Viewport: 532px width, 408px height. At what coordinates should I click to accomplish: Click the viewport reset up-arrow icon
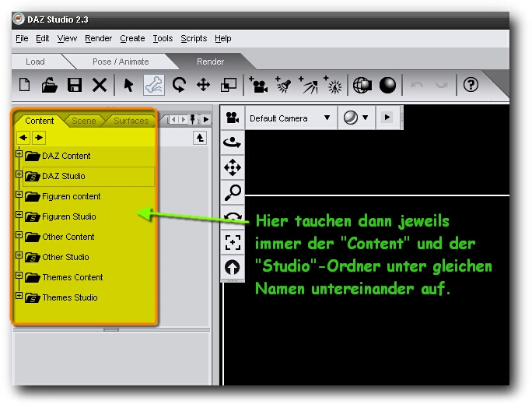click(x=233, y=267)
